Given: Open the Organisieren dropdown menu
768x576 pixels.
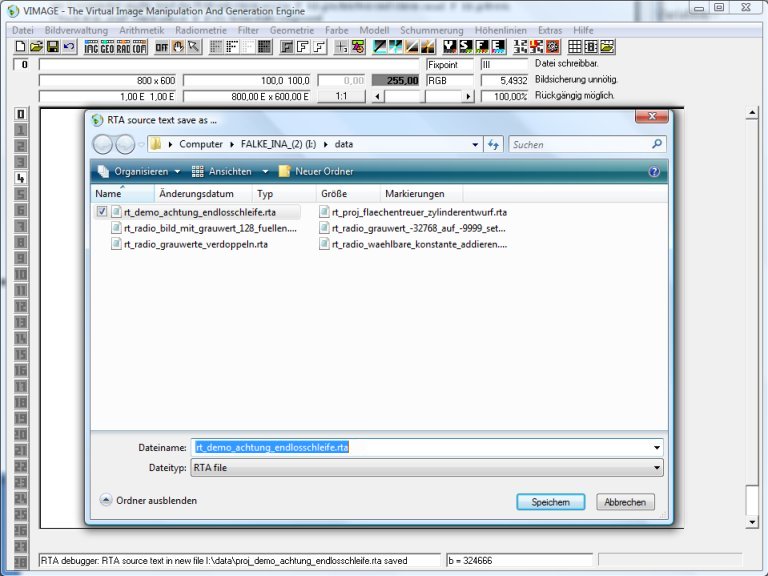Looking at the screenshot, I should click(139, 171).
